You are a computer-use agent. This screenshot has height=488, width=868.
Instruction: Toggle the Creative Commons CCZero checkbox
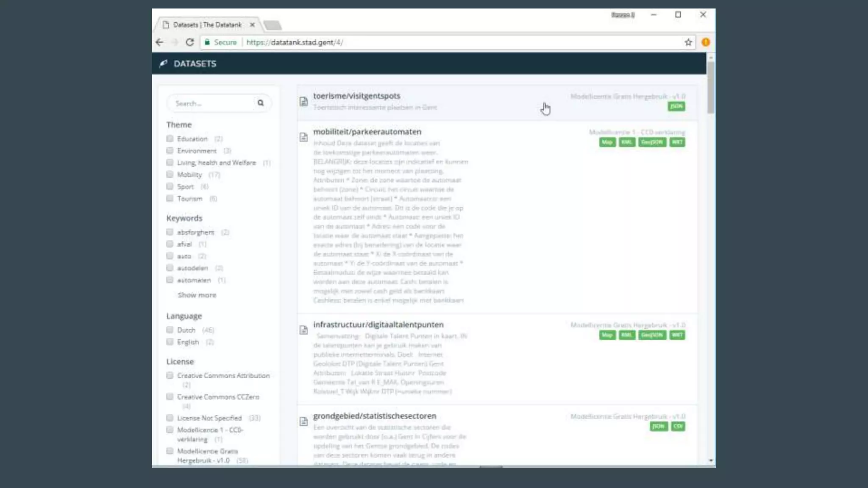[170, 397]
